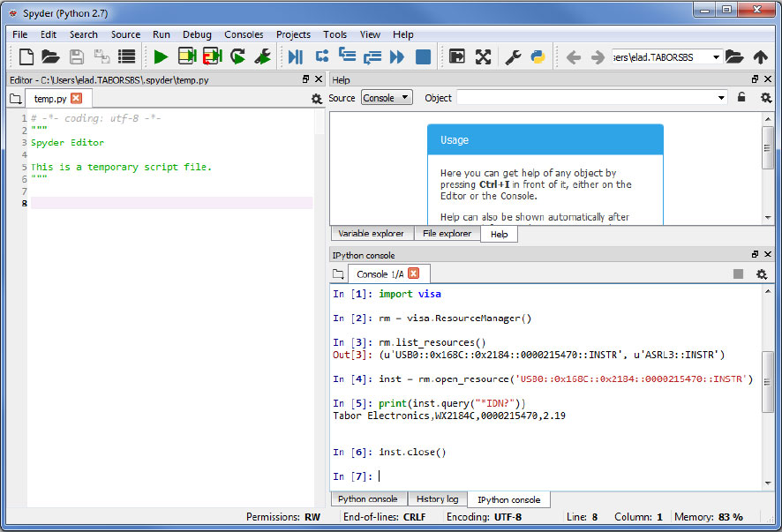
Task: Go back to previous cursor position
Action: [x=574, y=57]
